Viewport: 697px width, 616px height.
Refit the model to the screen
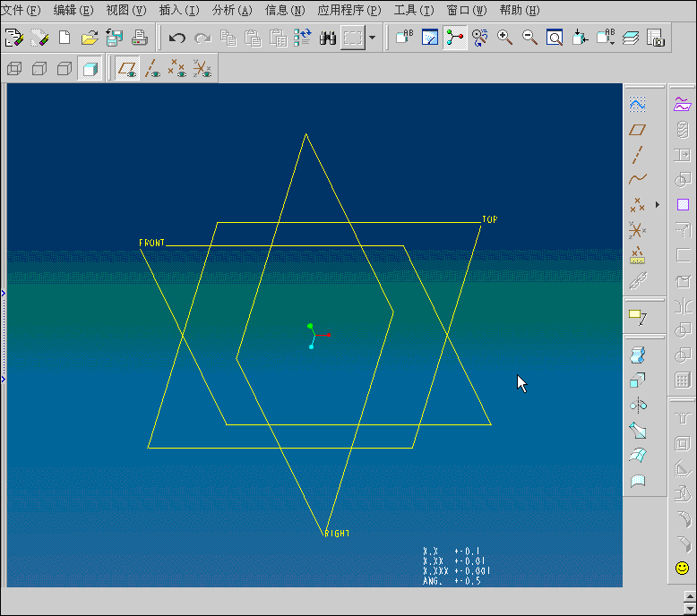[x=555, y=38]
